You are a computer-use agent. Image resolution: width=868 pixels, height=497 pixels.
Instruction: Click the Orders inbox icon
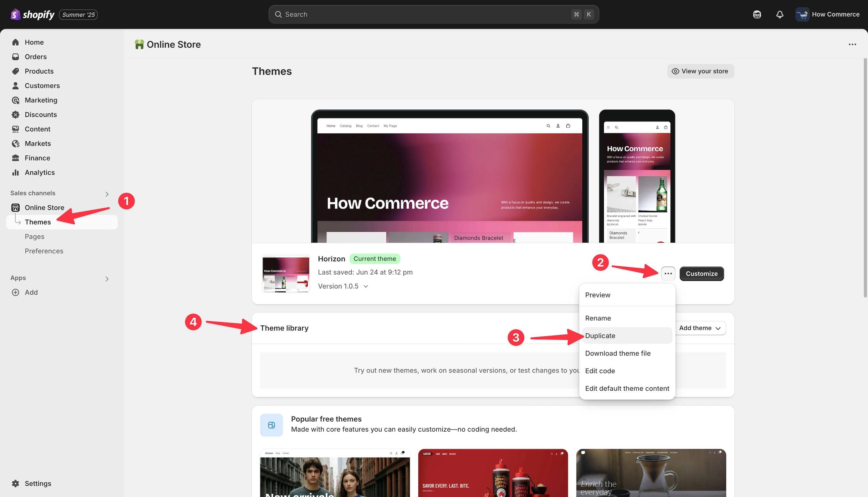point(15,57)
